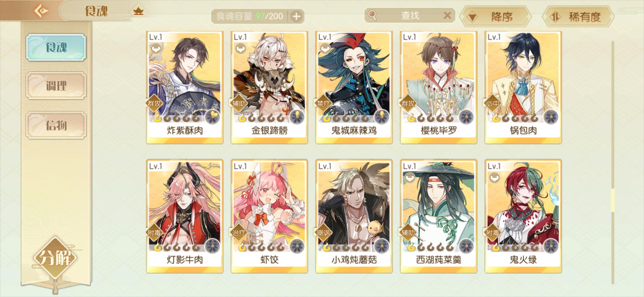Image resolution: width=644 pixels, height=297 pixels.
Task: Click the 查找 search field
Action: point(410,15)
